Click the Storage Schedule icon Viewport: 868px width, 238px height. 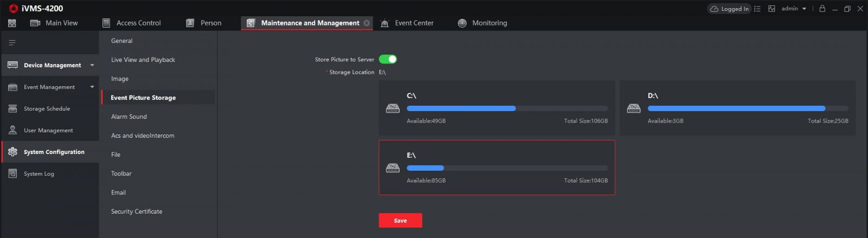(12, 109)
